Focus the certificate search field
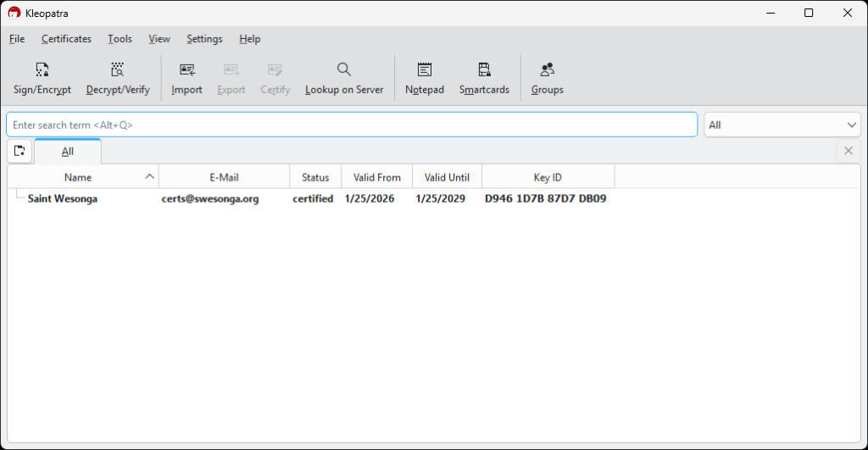Image resolution: width=868 pixels, height=450 pixels. tap(351, 125)
